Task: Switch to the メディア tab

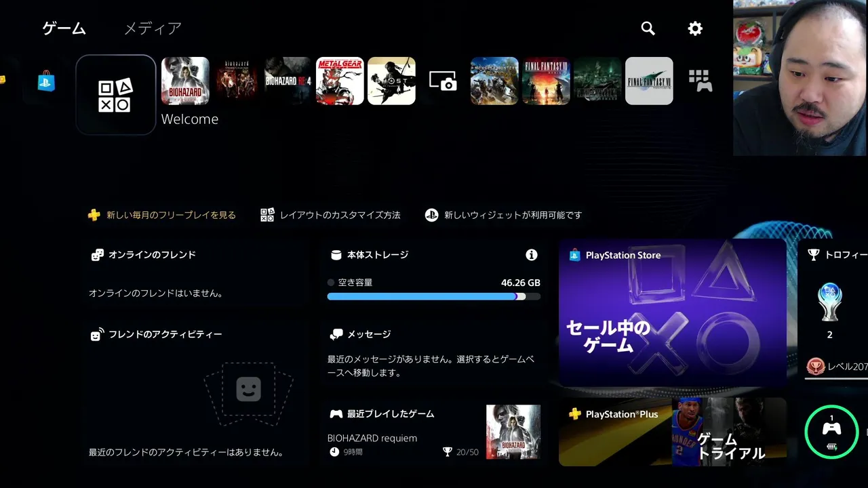Action: (153, 28)
